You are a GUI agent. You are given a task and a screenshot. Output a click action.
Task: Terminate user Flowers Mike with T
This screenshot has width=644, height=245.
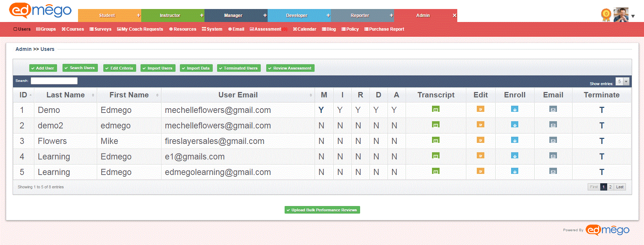[x=602, y=141]
